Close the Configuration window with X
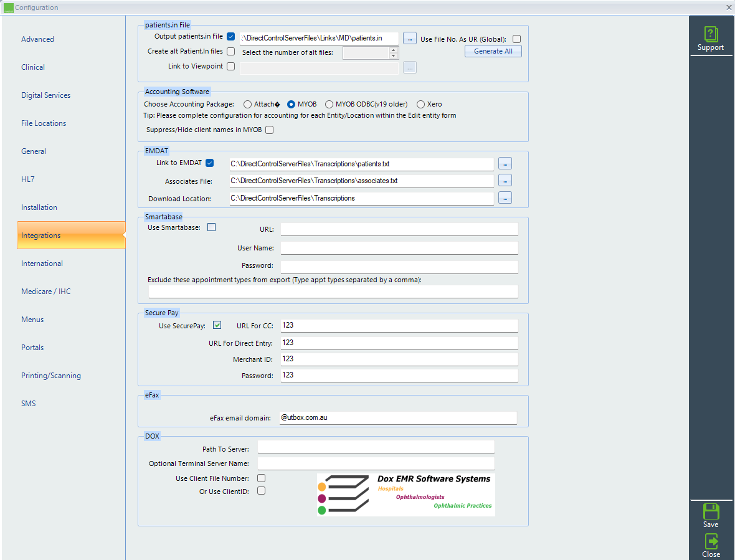 click(x=729, y=7)
